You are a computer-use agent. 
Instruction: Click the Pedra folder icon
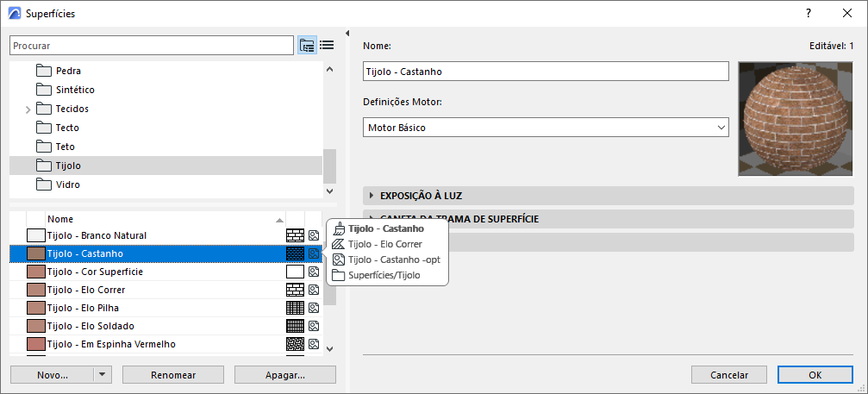point(45,71)
